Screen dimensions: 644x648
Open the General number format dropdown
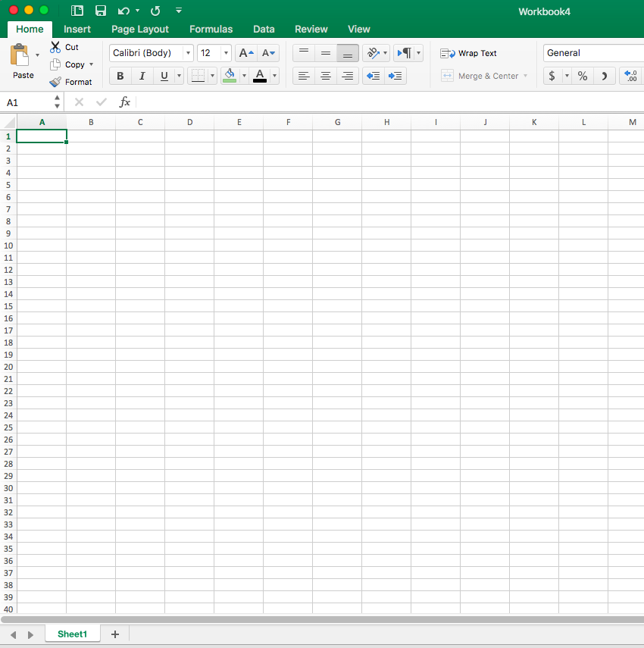(x=592, y=53)
